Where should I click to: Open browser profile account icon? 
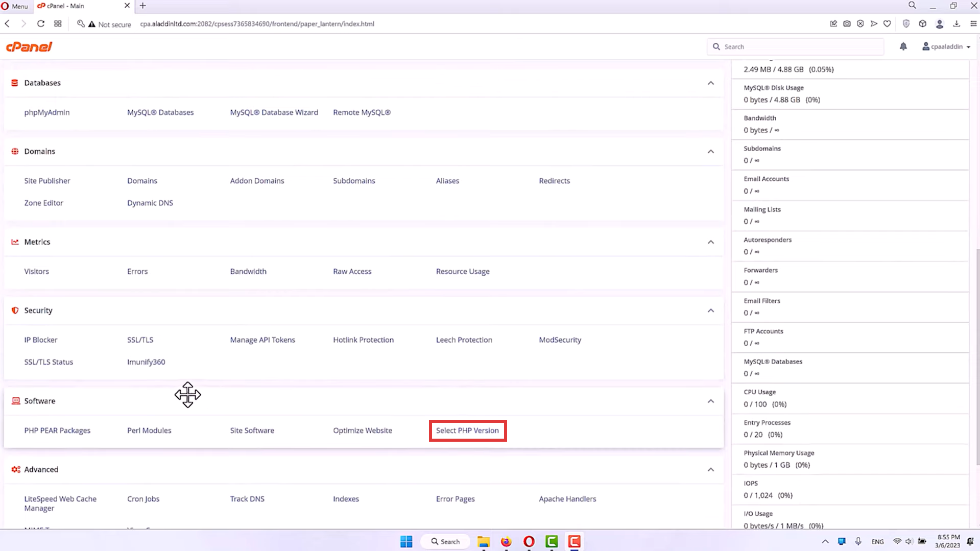[x=939, y=23]
